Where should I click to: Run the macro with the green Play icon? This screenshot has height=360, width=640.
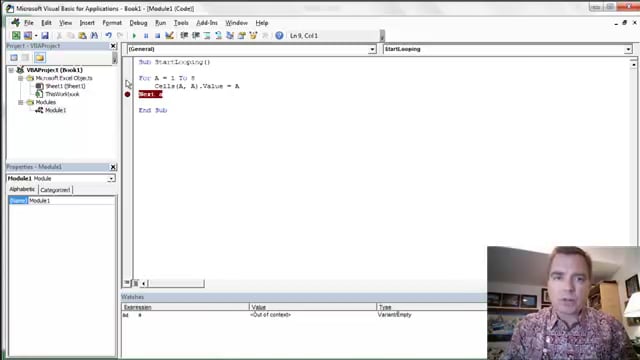coord(134,36)
